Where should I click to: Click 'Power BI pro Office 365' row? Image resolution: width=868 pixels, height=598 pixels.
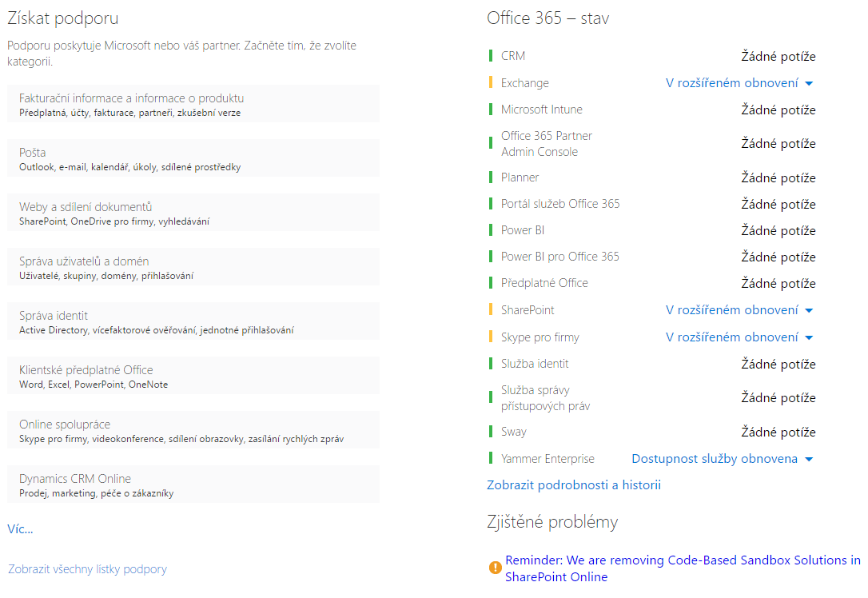point(653,257)
